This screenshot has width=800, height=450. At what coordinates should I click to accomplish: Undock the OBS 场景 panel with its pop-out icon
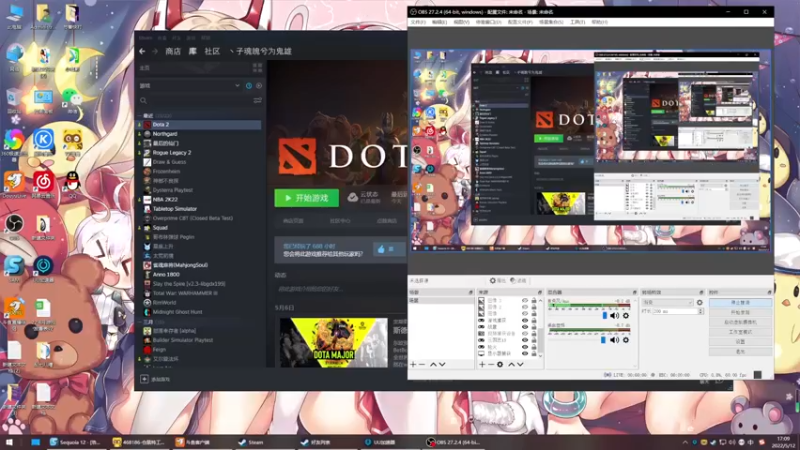[x=471, y=292]
